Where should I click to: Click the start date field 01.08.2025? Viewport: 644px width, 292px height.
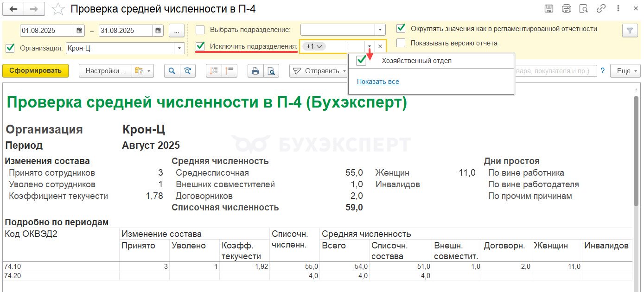[x=47, y=31]
